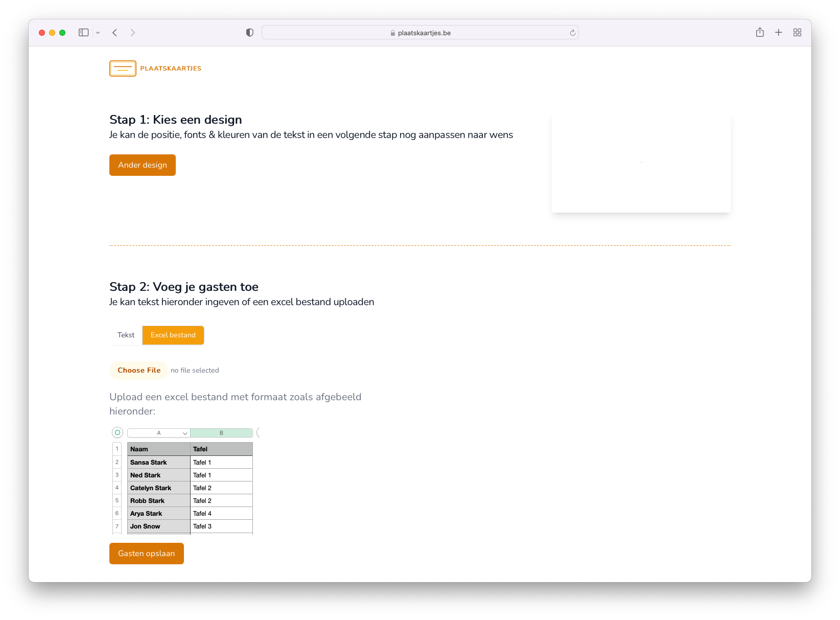The image size is (840, 620).
Task: Click the Ander design button
Action: pyautogui.click(x=143, y=165)
